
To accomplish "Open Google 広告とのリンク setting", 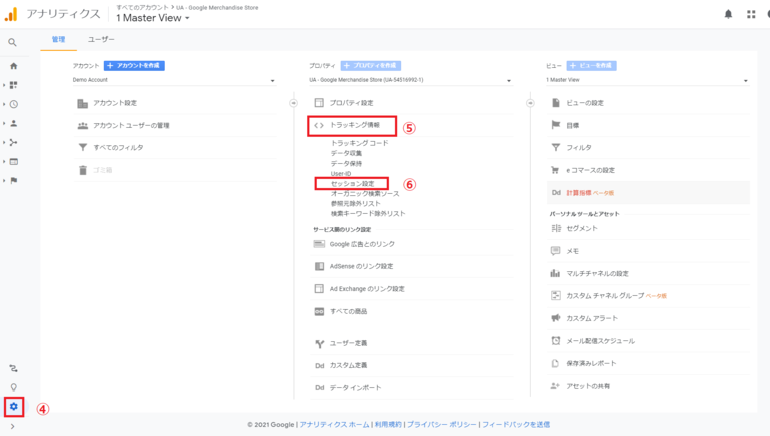I will click(x=362, y=244).
